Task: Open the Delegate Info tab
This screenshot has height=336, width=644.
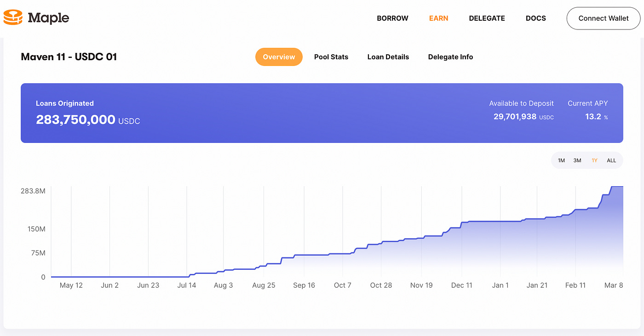Action: 450,57
